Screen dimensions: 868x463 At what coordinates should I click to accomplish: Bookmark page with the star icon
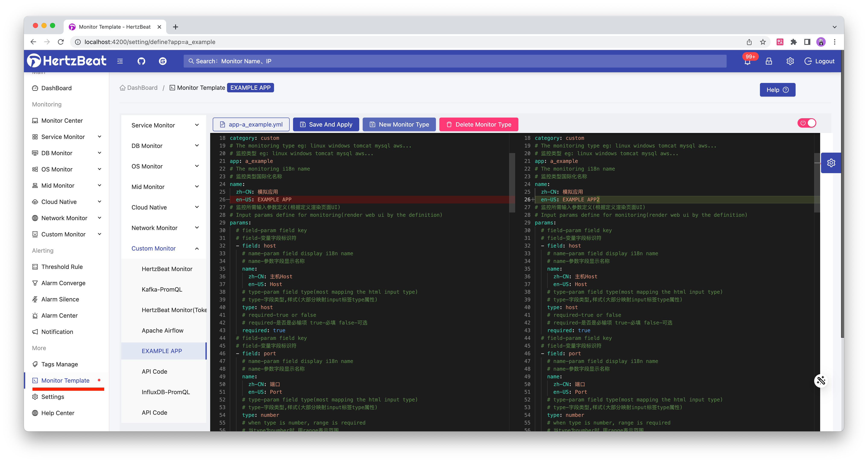coord(763,42)
